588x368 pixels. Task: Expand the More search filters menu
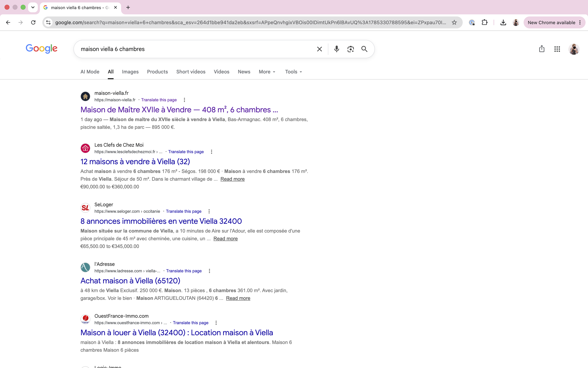[x=267, y=72]
